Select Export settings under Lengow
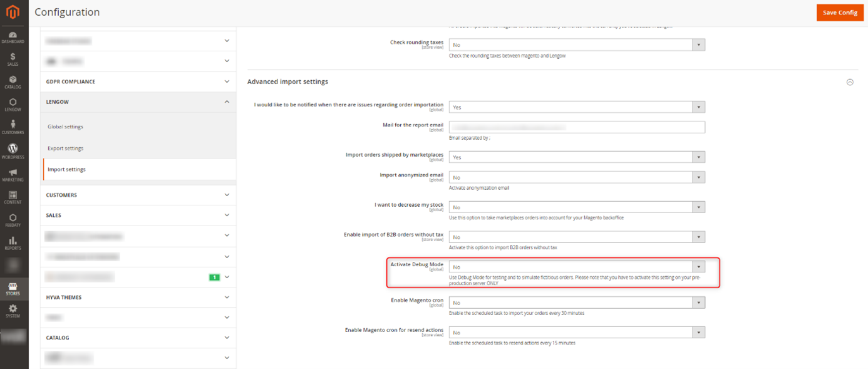Viewport: 868px width, 369px height. tap(66, 148)
